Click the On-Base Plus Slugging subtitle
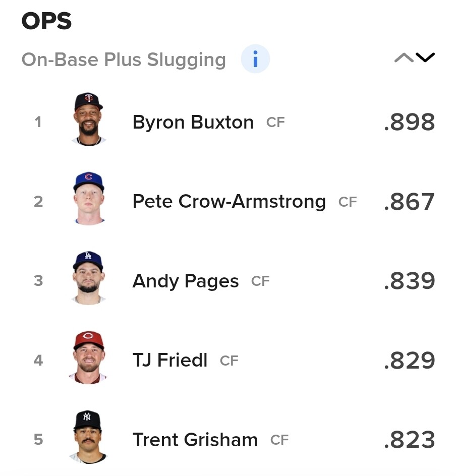The image size is (456, 476). [x=124, y=60]
